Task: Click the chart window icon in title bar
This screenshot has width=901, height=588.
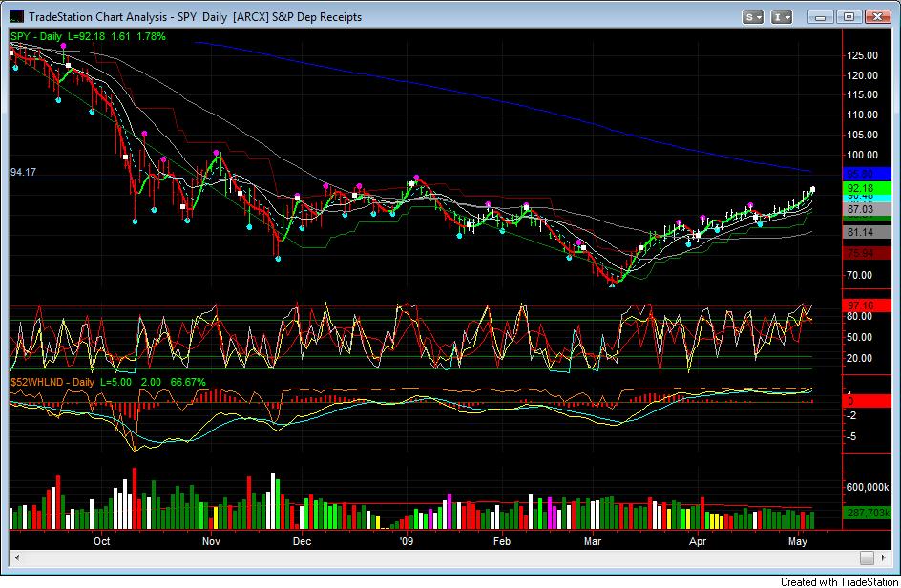Action: [x=16, y=16]
